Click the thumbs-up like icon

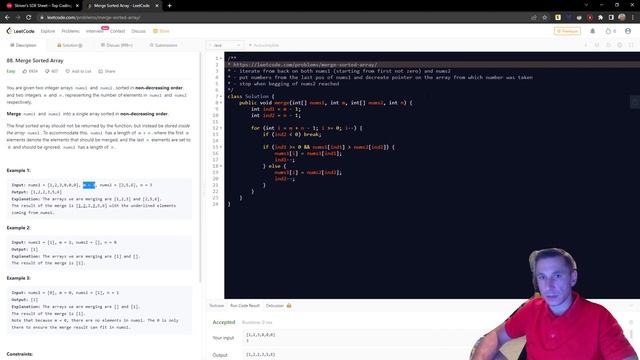(25, 71)
